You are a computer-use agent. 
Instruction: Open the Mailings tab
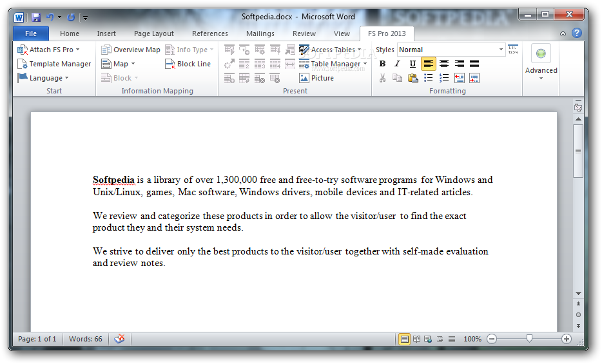tap(260, 34)
